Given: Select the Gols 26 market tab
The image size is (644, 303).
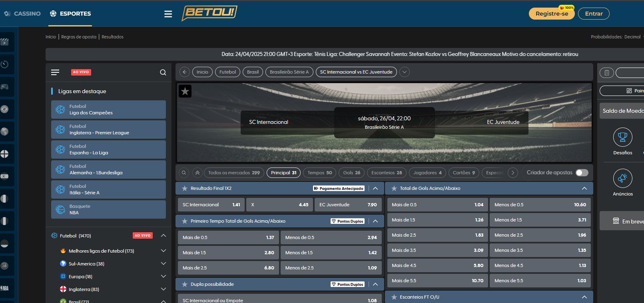Looking at the screenshot, I should [x=351, y=173].
